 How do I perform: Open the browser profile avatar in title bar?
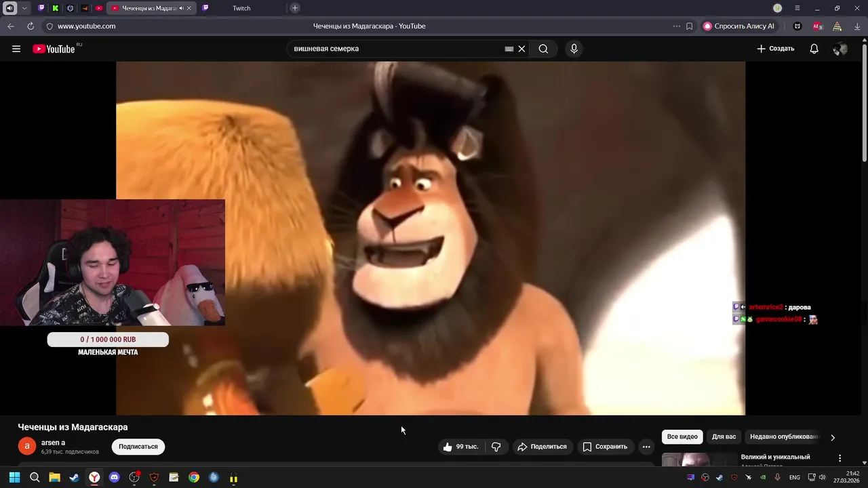coord(777,8)
